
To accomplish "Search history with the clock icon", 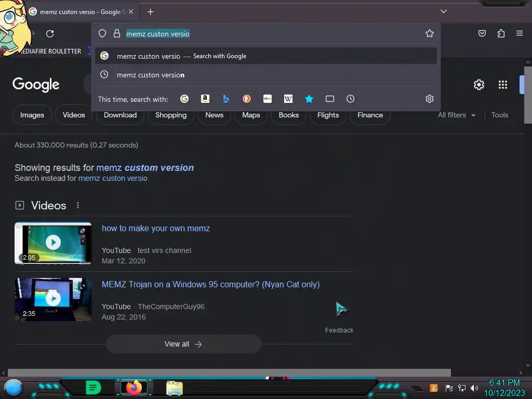I will coord(351,99).
